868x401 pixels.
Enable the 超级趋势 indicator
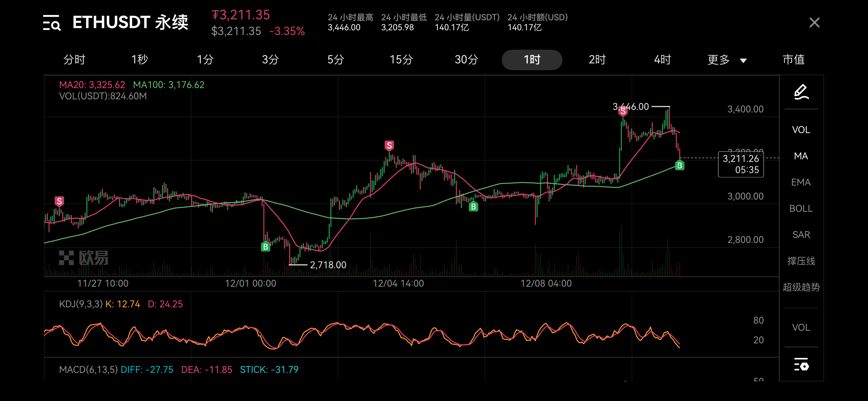tap(801, 287)
